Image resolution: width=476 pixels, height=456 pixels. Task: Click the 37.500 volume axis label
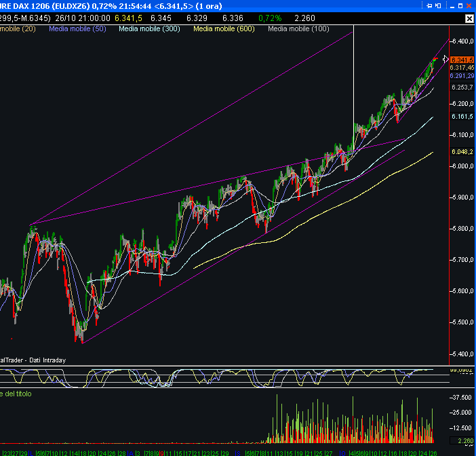point(462,398)
